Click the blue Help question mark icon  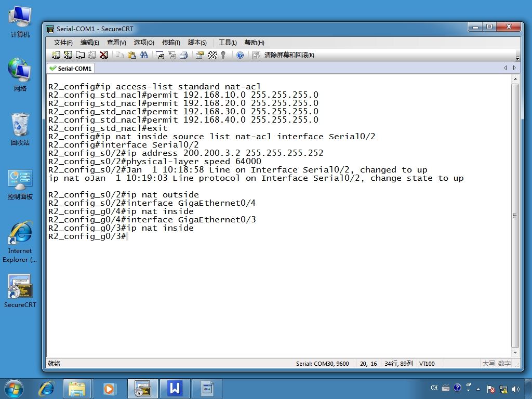240,55
